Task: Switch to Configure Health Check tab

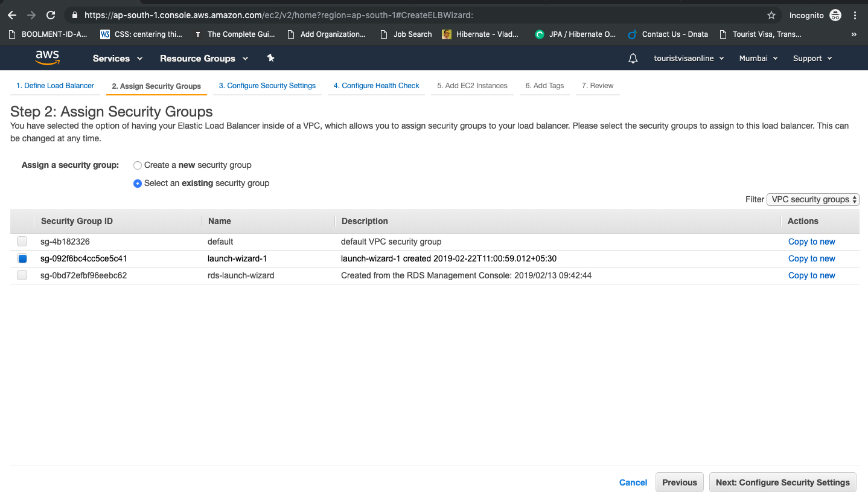Action: pyautogui.click(x=376, y=86)
